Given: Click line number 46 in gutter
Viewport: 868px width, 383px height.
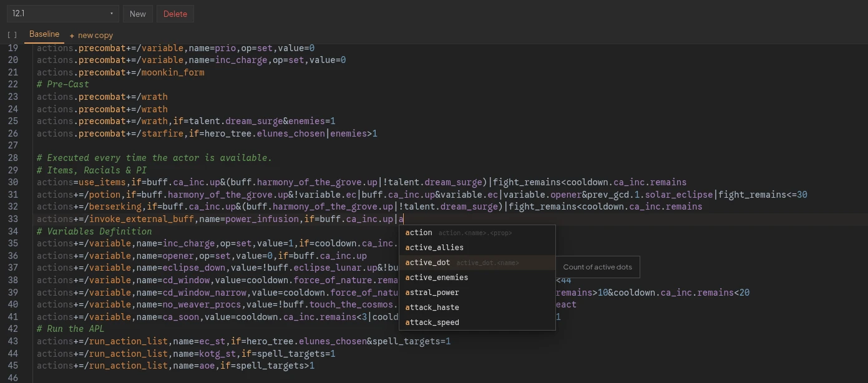Looking at the screenshot, I should [x=12, y=377].
